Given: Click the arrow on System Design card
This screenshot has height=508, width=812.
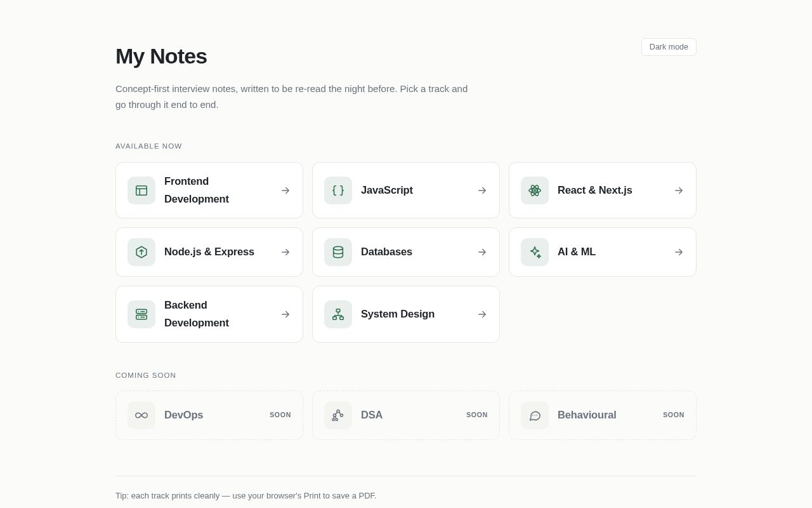Looking at the screenshot, I should [482, 314].
